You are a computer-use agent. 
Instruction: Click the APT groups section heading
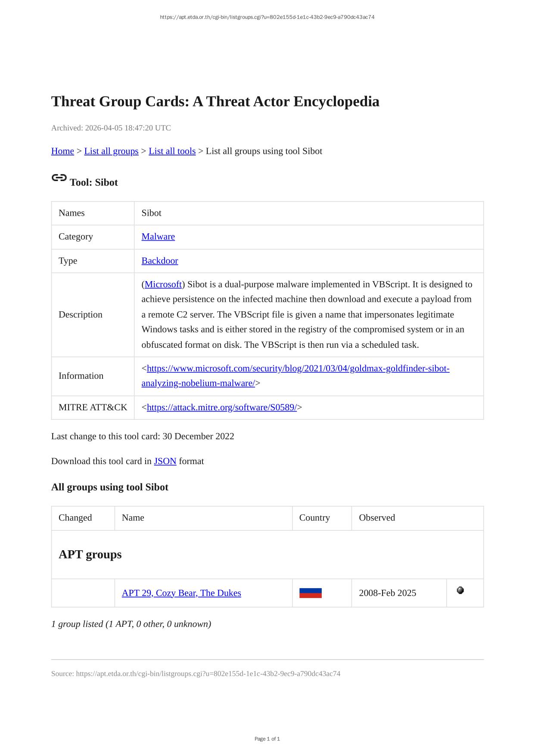90,555
